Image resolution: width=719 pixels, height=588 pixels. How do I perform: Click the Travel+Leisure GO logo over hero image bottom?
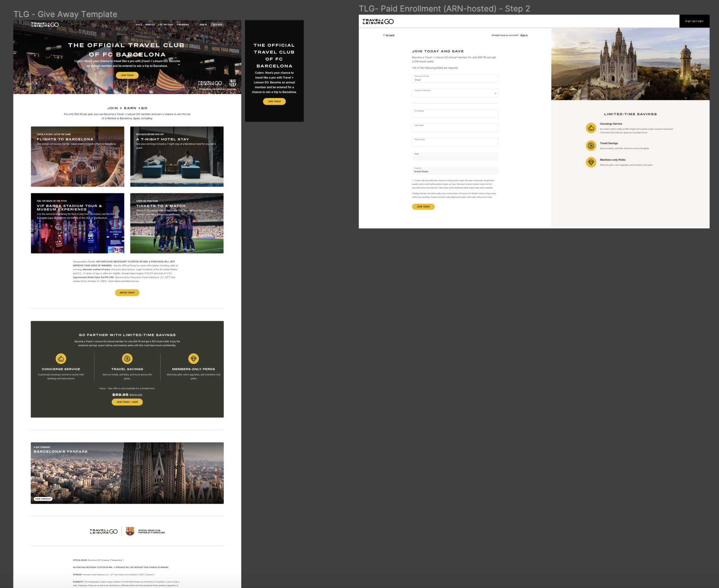click(x=210, y=83)
